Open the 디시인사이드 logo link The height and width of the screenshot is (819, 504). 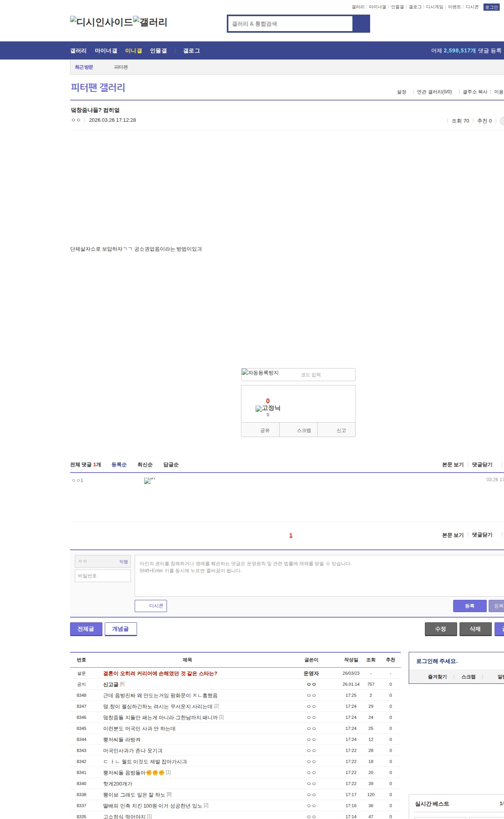102,22
